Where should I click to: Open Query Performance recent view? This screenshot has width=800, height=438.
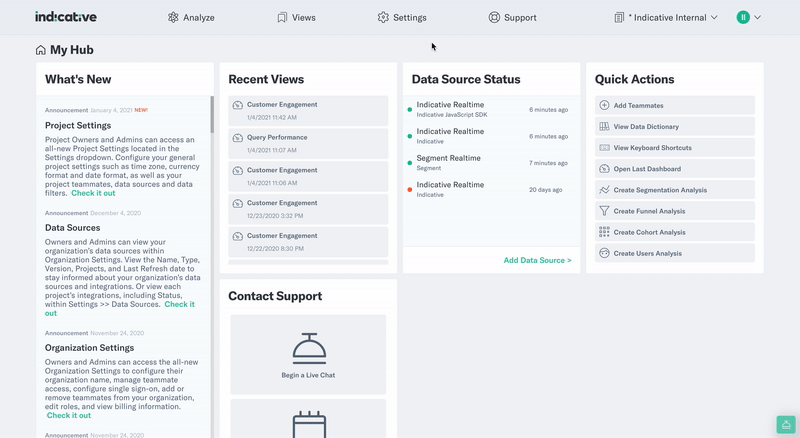(308, 143)
